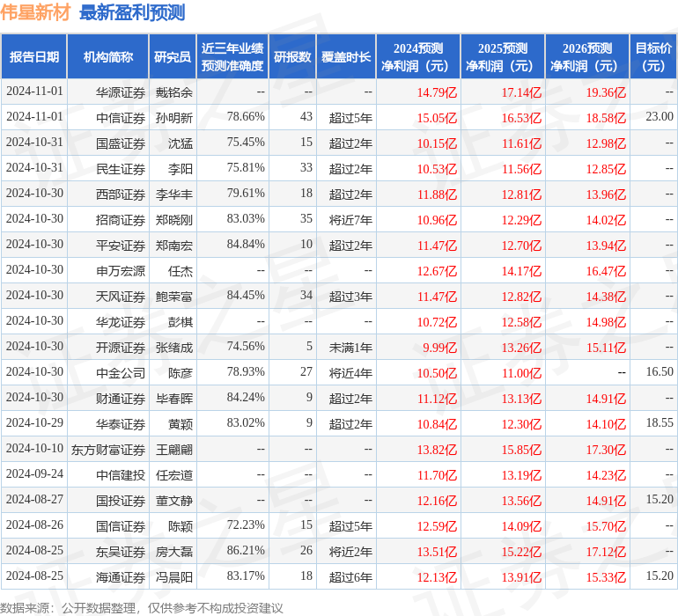Click the 2024-09-24 report date
The height and width of the screenshot is (616, 678).
click(x=34, y=473)
